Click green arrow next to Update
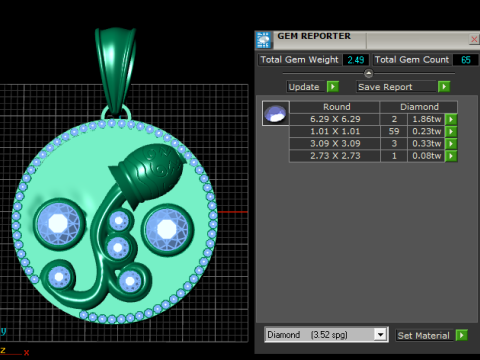The image size is (480, 360). point(333,87)
